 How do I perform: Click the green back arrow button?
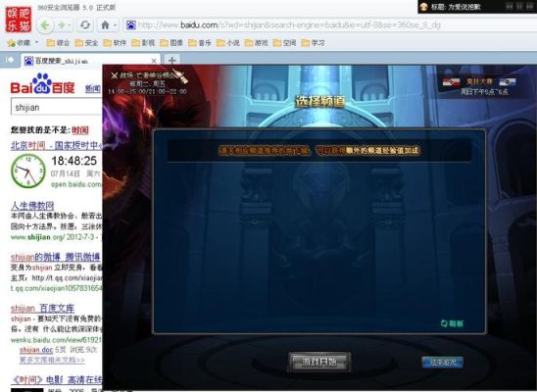(45, 25)
